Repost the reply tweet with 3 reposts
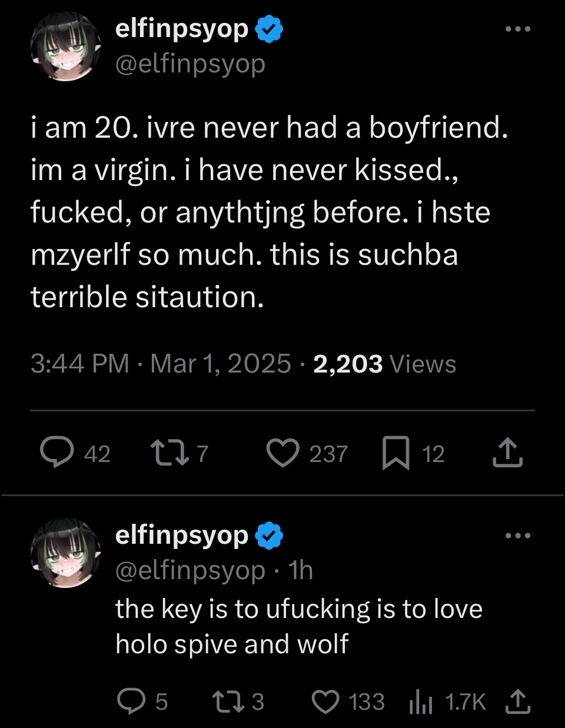This screenshot has height=728, width=565. pyautogui.click(x=225, y=702)
